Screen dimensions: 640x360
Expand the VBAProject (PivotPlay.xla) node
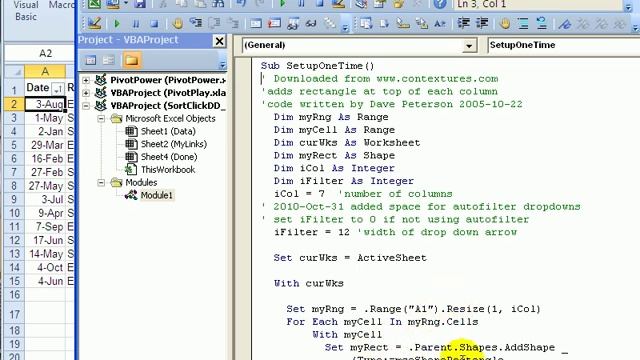pos(86,93)
